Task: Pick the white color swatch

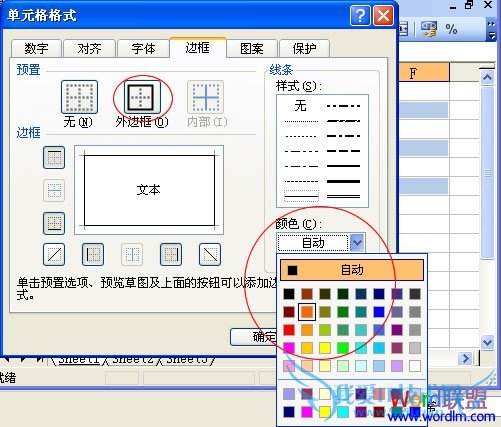Action: (x=415, y=366)
